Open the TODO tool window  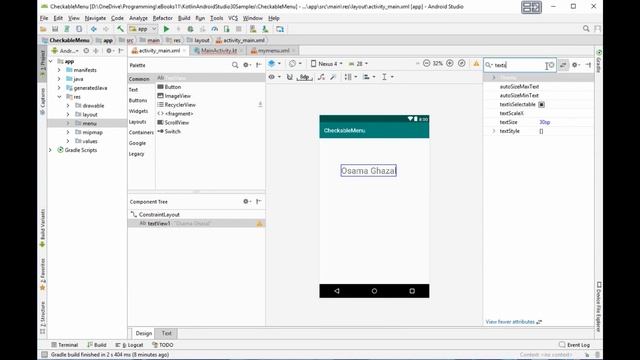[x=162, y=345]
